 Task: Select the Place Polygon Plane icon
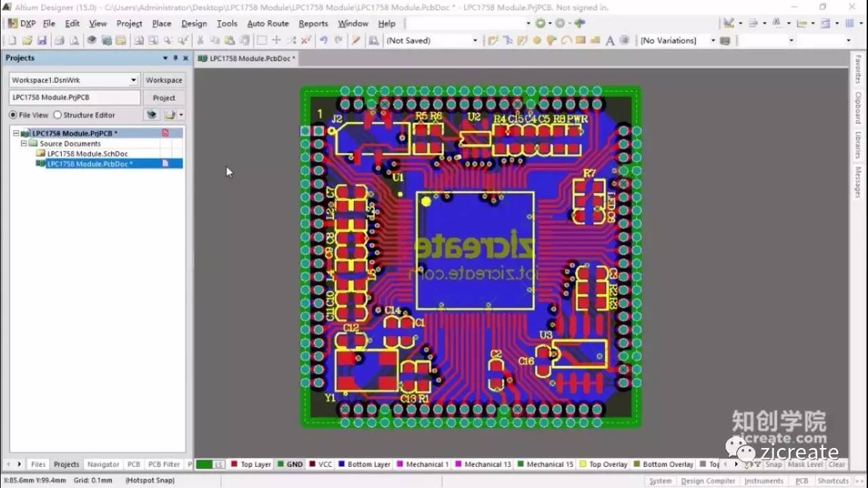click(595, 41)
